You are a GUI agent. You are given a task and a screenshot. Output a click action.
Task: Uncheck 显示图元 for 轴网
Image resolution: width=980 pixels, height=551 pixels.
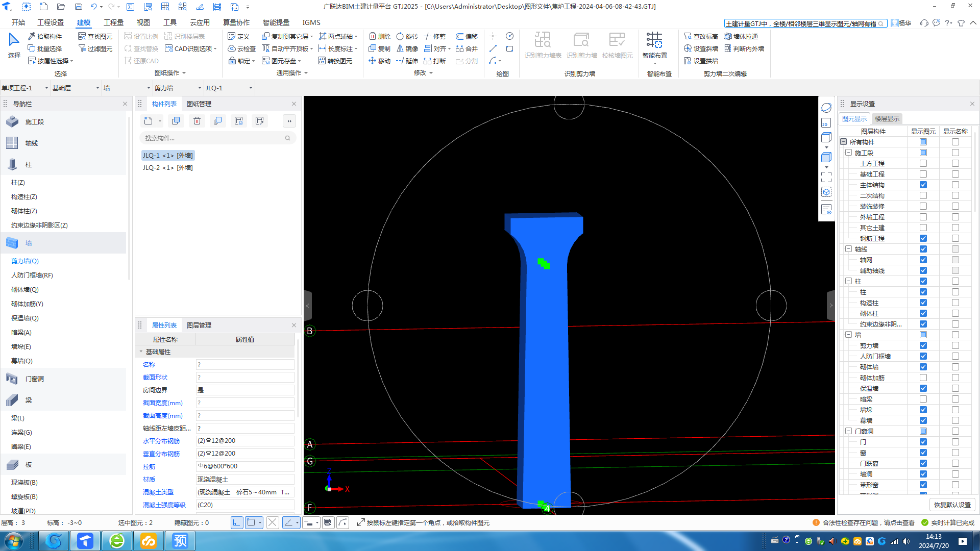pyautogui.click(x=923, y=260)
